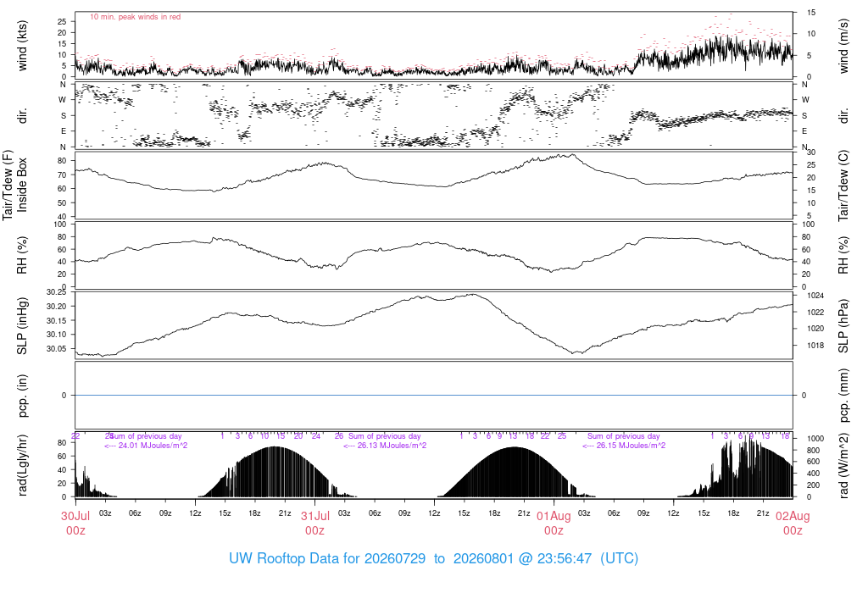Image resolution: width=868 pixels, height=593 pixels.
Task: Click the 'wind (kts)' left axis label
Action: click(x=22, y=46)
